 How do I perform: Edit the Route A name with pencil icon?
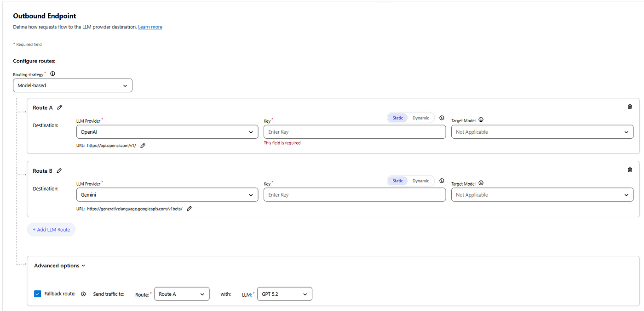(59, 107)
